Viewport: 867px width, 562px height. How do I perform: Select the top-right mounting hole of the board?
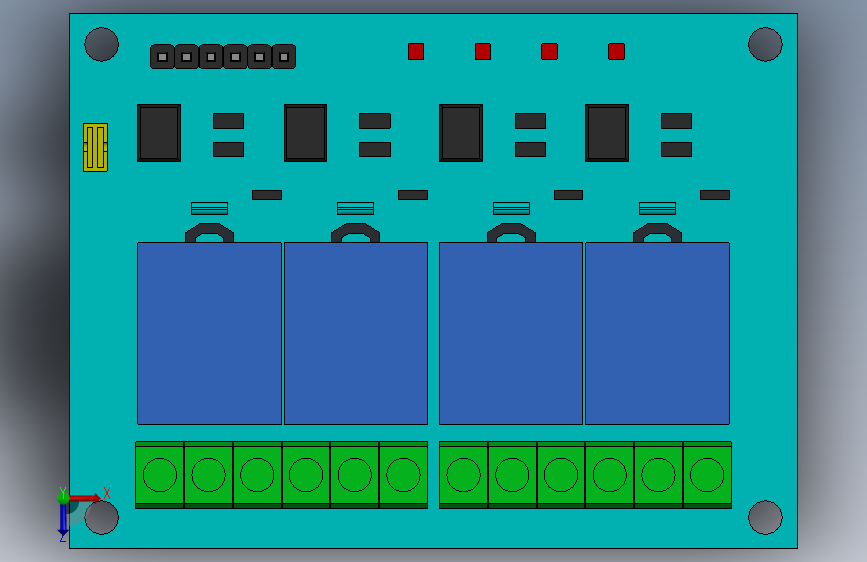pyautogui.click(x=765, y=44)
